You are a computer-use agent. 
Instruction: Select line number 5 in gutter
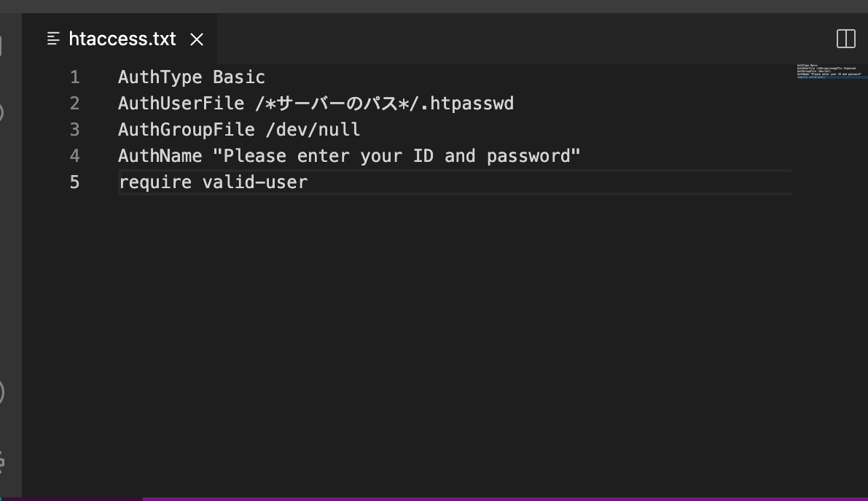point(75,182)
